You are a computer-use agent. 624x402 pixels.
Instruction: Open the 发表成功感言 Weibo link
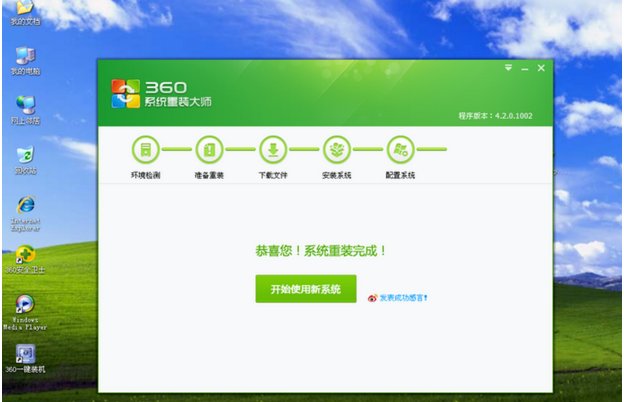tap(398, 297)
